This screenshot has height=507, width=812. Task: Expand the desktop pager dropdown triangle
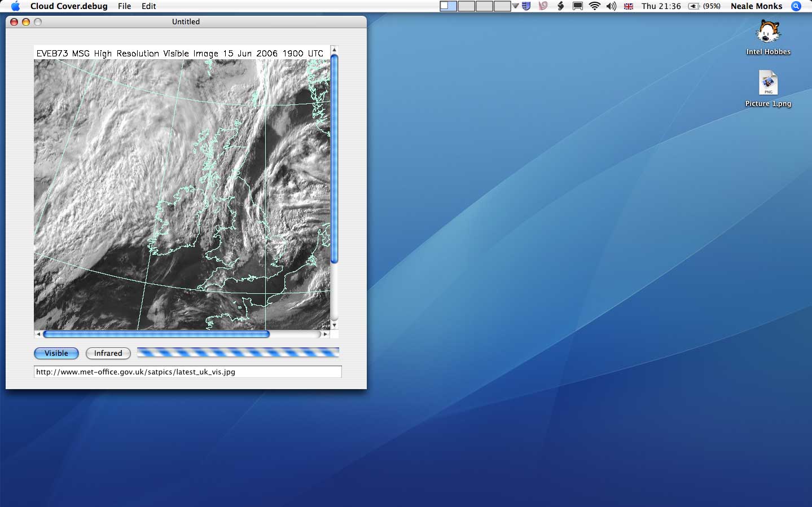tap(515, 6)
